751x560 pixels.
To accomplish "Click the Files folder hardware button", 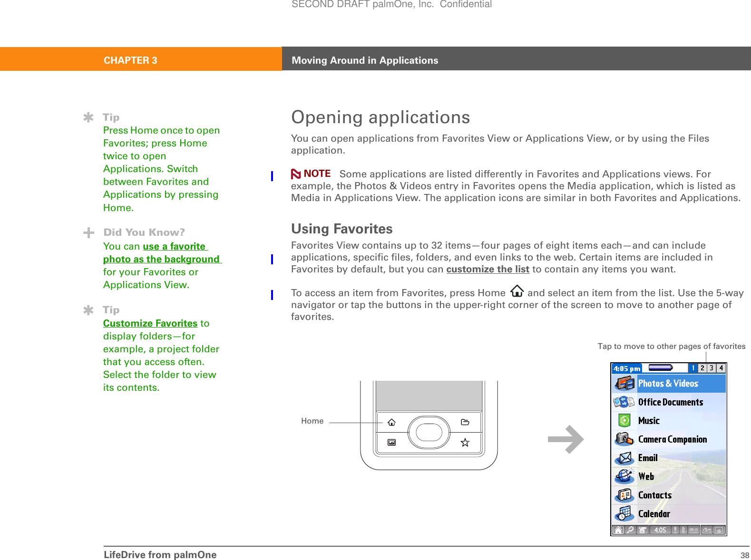I will pos(465,422).
